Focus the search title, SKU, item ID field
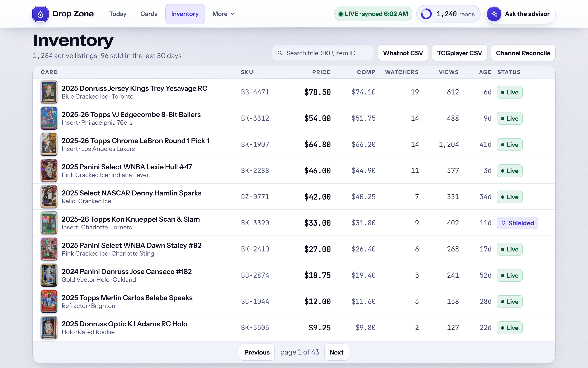Screen dimensions: 588x368 tap(323, 53)
